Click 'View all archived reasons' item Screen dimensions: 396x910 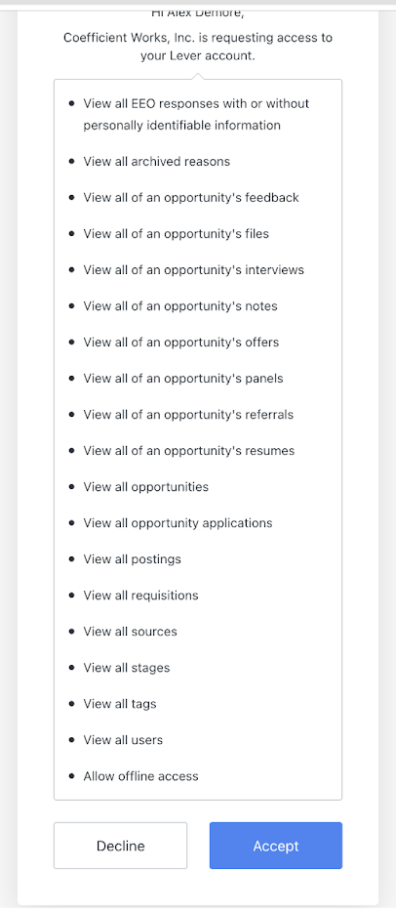(157, 161)
